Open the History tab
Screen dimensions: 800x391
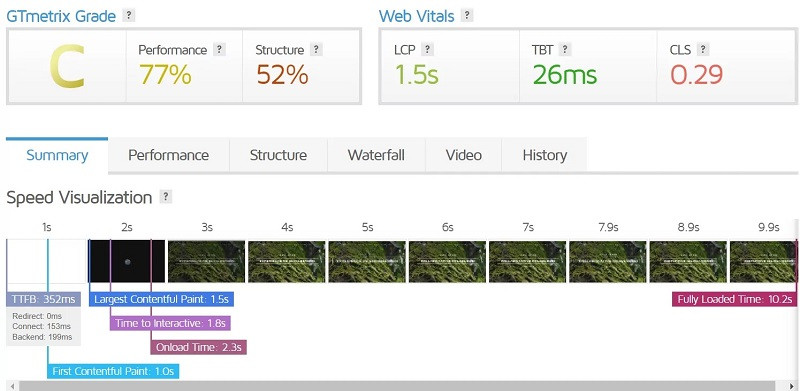[x=544, y=155]
